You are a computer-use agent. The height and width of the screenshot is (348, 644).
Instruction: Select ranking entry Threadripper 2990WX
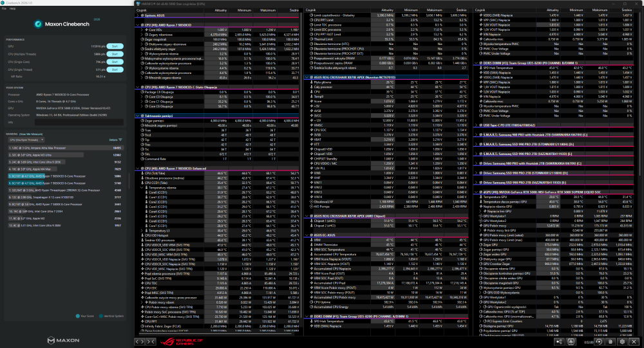pyautogui.click(x=65, y=190)
